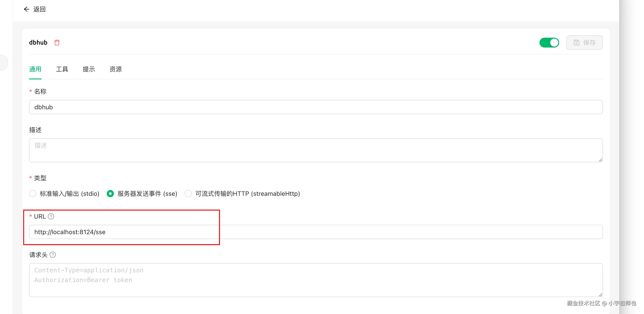Toggle the dbhub server enable switch
This screenshot has width=644, height=314.
coord(549,43)
